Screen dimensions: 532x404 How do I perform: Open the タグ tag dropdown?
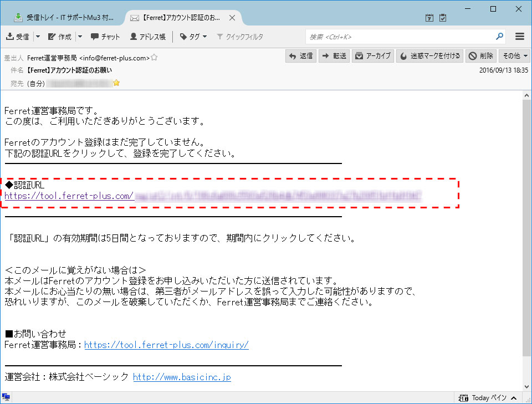click(x=193, y=37)
